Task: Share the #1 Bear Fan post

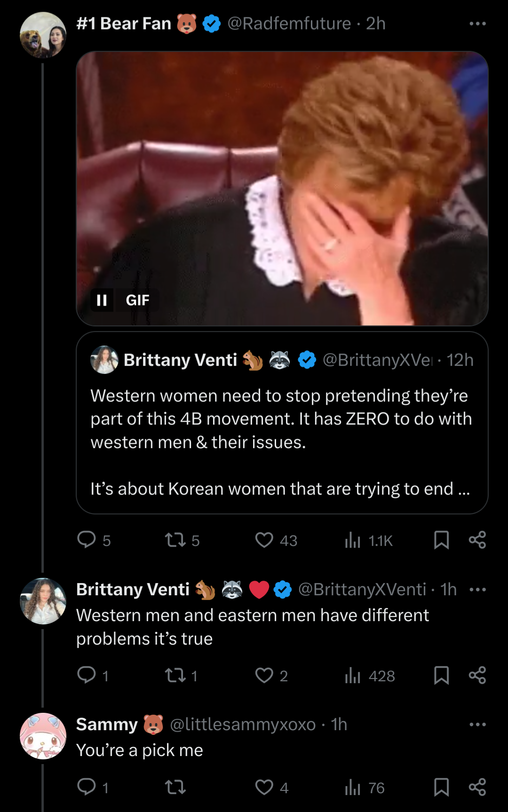Action: pos(477,540)
